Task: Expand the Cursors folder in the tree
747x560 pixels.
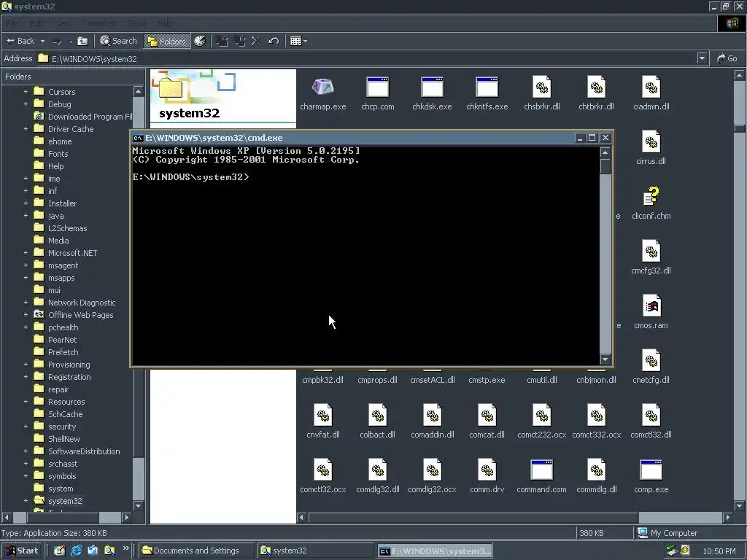Action: (26, 91)
